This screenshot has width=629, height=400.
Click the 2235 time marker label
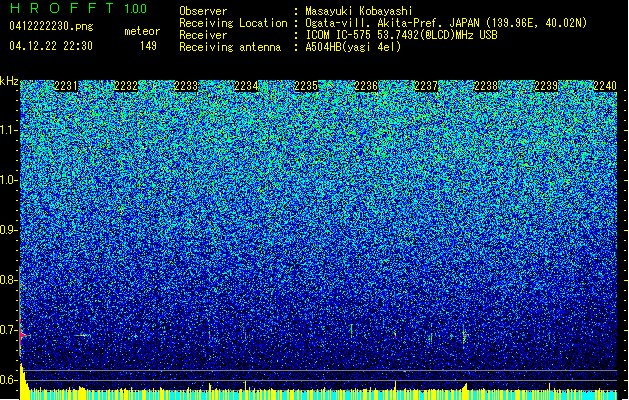(306, 86)
